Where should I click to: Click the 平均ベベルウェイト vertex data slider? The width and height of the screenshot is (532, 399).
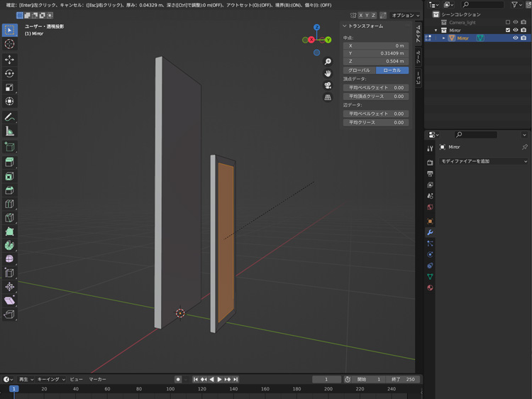coord(375,87)
